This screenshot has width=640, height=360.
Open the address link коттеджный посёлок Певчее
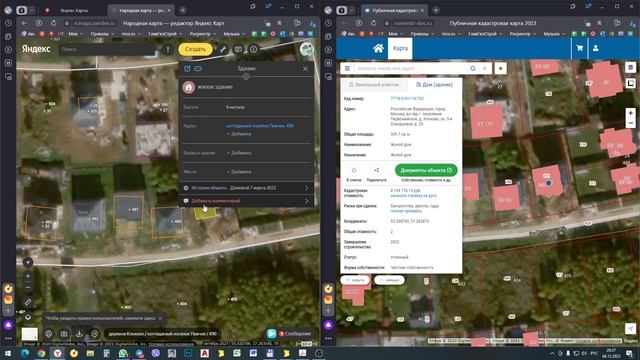coord(260,126)
